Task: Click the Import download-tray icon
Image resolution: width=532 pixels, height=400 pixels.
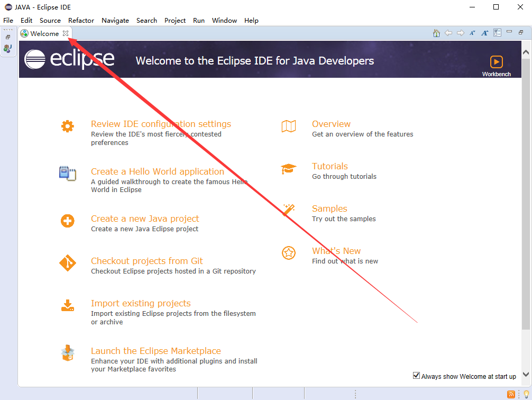Action: tap(68, 305)
